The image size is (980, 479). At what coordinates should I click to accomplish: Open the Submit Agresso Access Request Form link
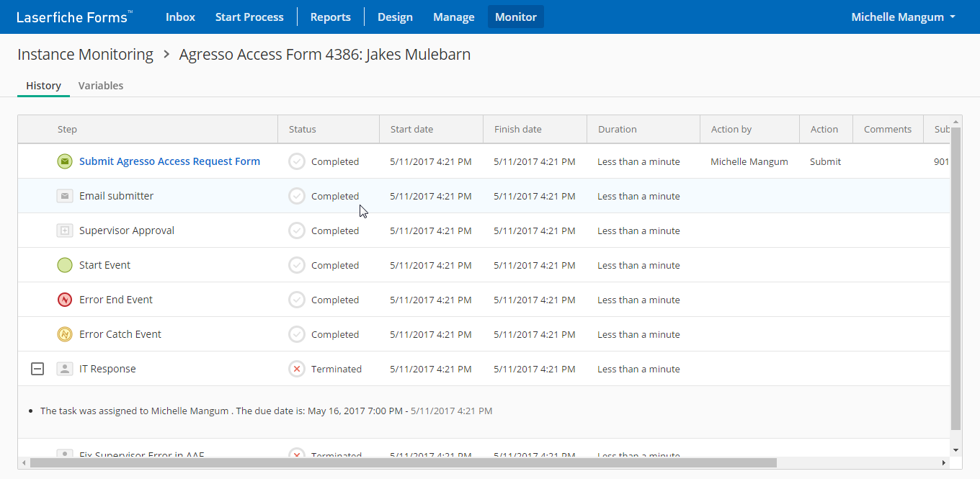(169, 161)
